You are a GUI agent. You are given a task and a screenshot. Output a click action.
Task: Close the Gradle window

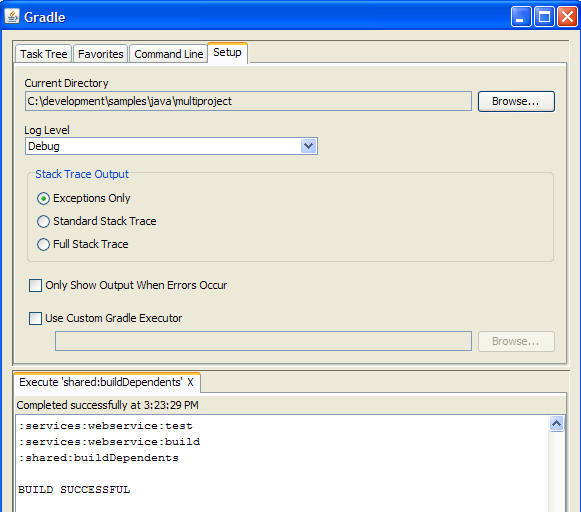[x=567, y=17]
